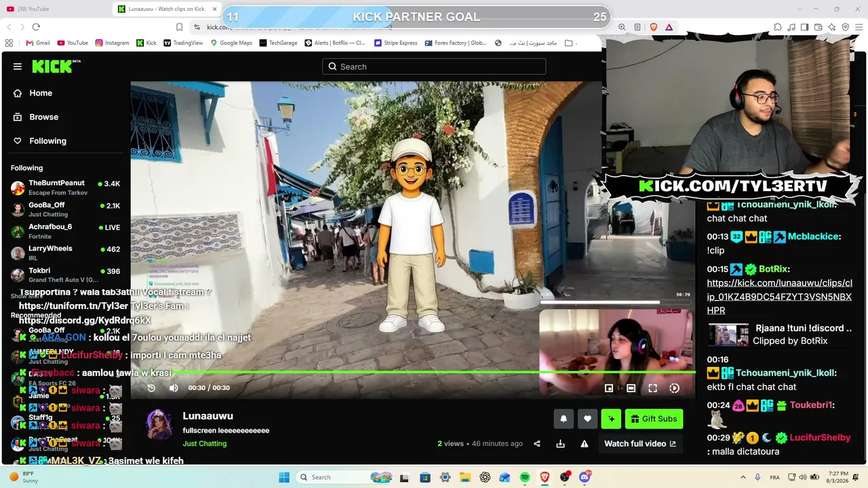Open the Watch full video link
Image resolution: width=868 pixels, height=488 pixels.
pyautogui.click(x=640, y=444)
